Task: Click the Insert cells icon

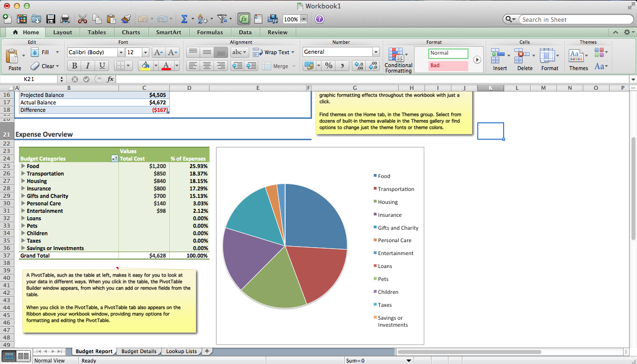Action: pyautogui.click(x=500, y=60)
